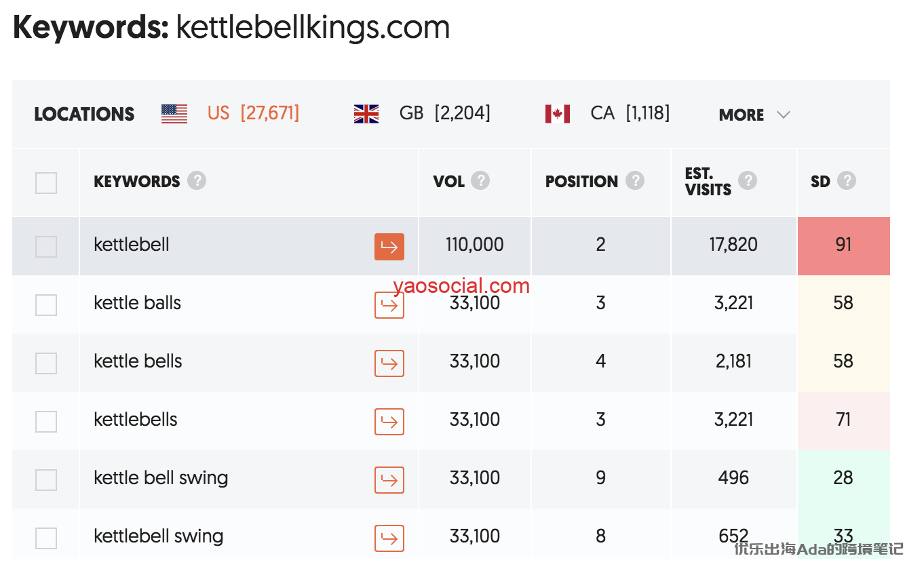Open the arrow icon for kettle balls
The width and height of the screenshot is (924, 575).
pos(389,305)
